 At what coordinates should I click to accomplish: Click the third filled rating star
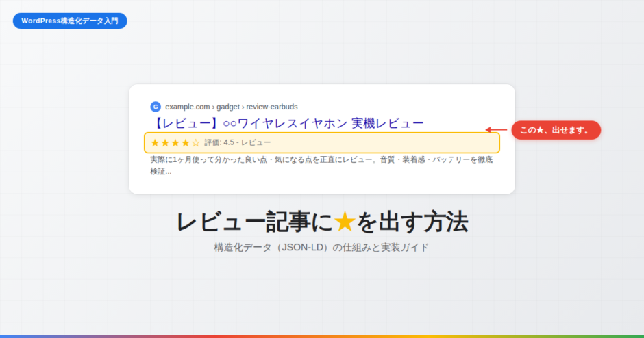[175, 143]
